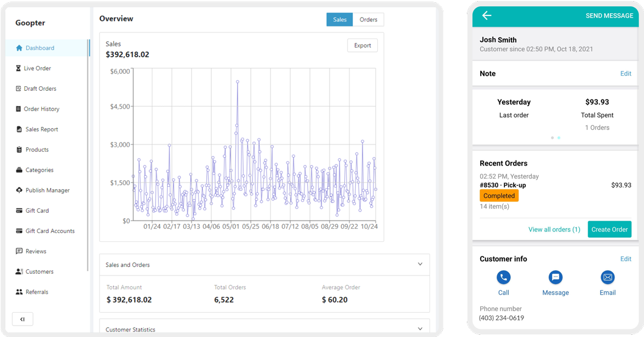Image resolution: width=644 pixels, height=337 pixels.
Task: Select the second carousel page dot
Action: [559, 137]
